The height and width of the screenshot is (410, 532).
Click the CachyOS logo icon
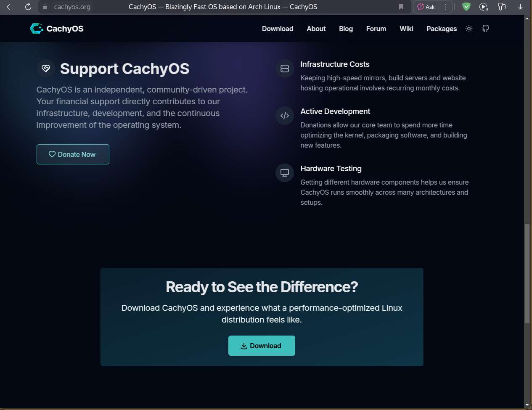[37, 29]
